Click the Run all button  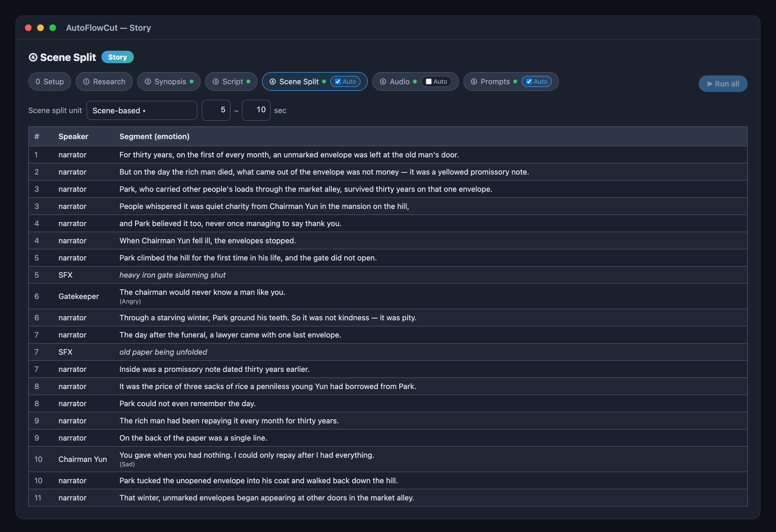tap(723, 84)
